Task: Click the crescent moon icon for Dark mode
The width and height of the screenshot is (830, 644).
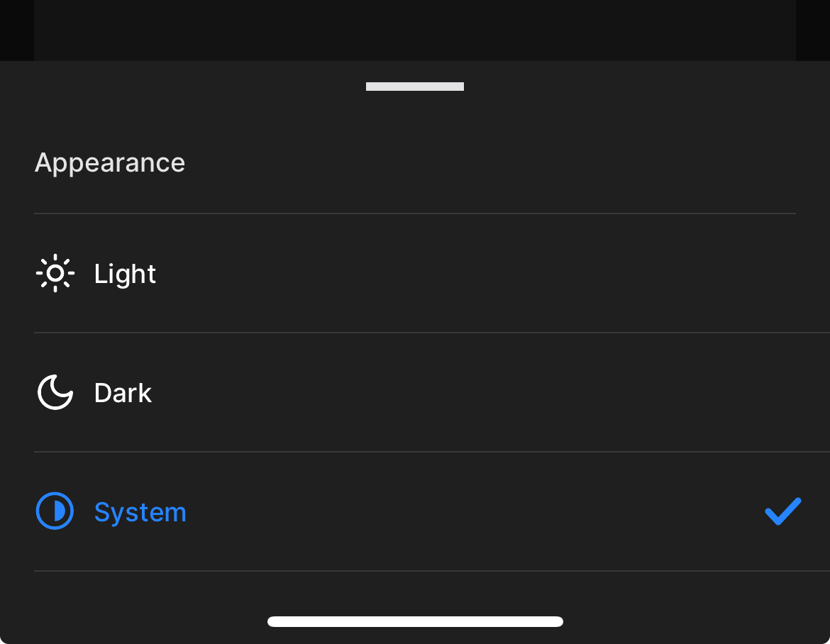Action: click(x=55, y=392)
